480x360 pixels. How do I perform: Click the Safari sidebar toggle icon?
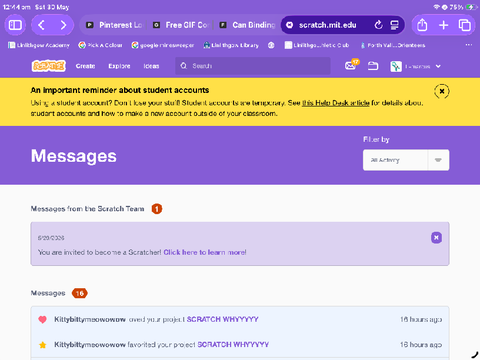click(x=15, y=25)
